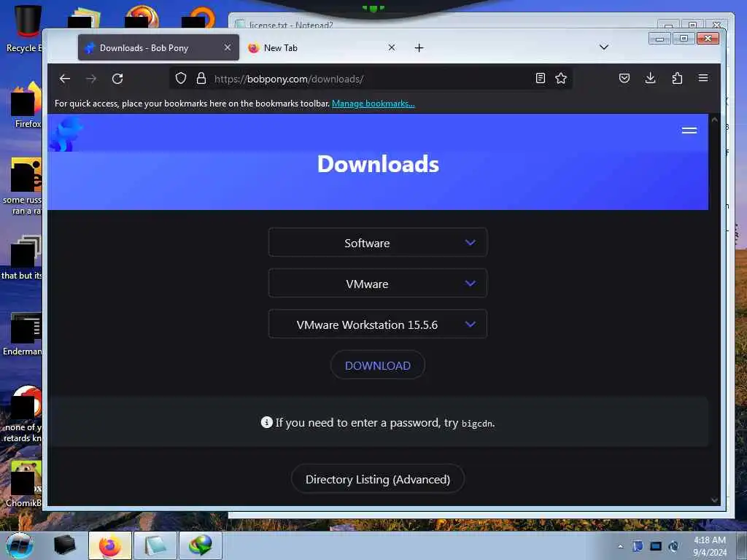
Task: List all tabs with the chevron
Action: point(603,47)
